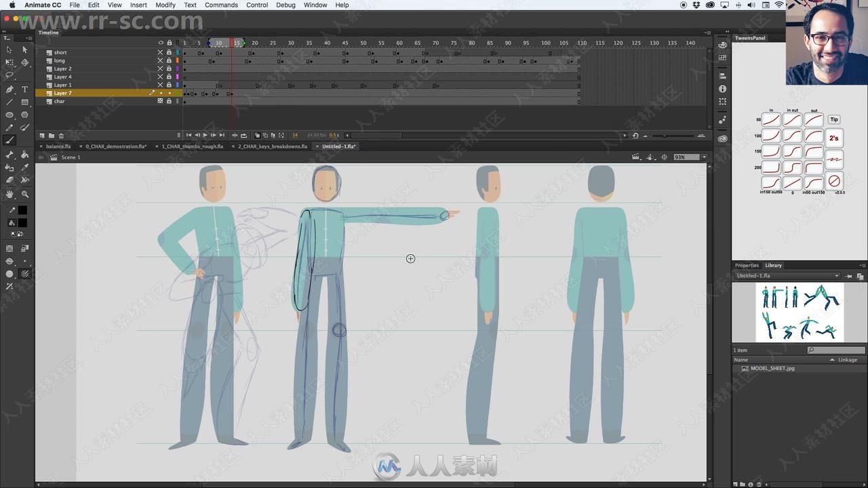Viewport: 868px width, 488px height.
Task: Toggle visibility of the long layer
Action: [x=161, y=60]
